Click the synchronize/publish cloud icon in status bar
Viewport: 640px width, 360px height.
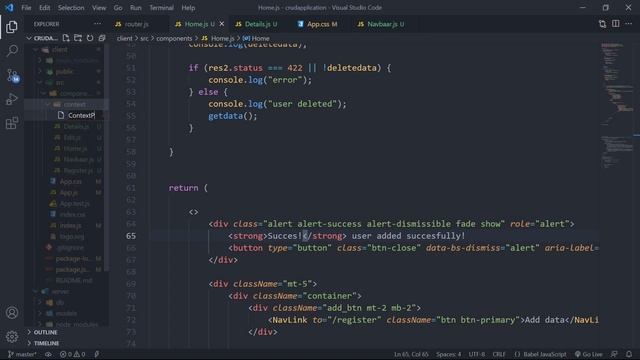tap(48, 354)
